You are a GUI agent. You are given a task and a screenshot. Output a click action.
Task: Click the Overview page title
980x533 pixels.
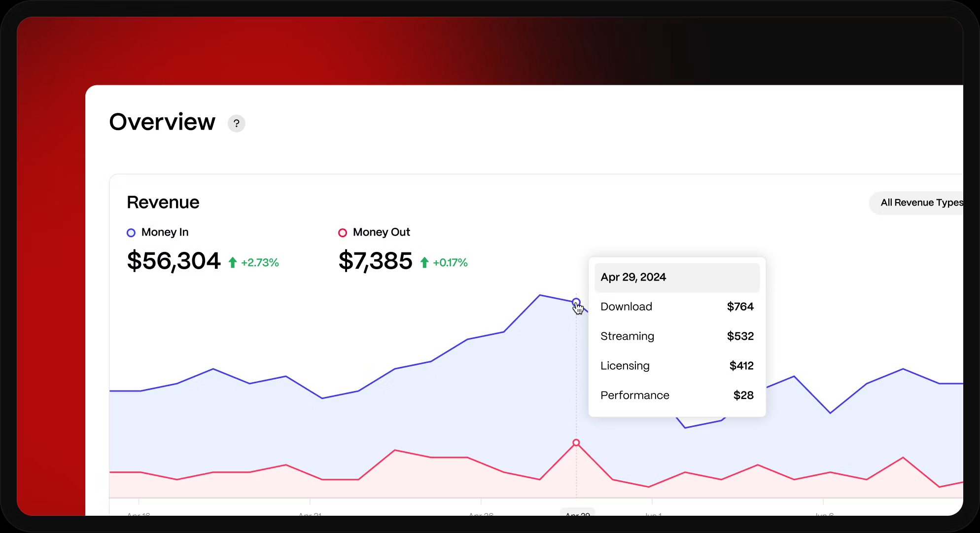[x=162, y=122]
